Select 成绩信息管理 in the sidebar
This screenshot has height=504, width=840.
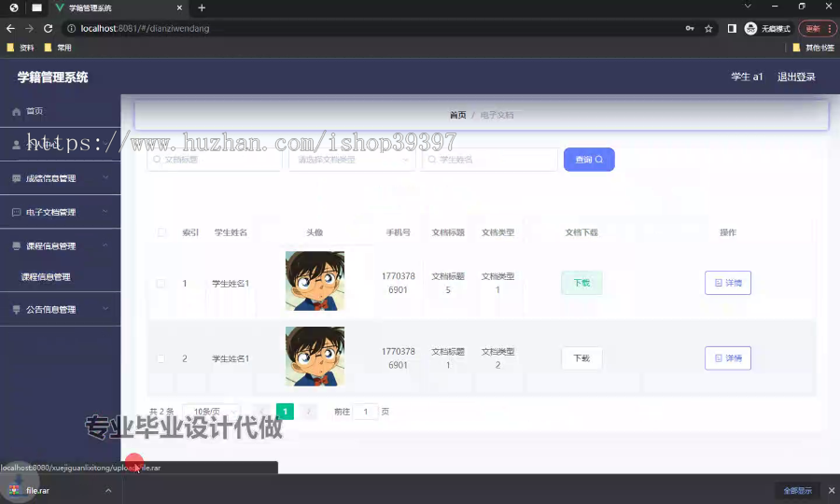coord(60,178)
